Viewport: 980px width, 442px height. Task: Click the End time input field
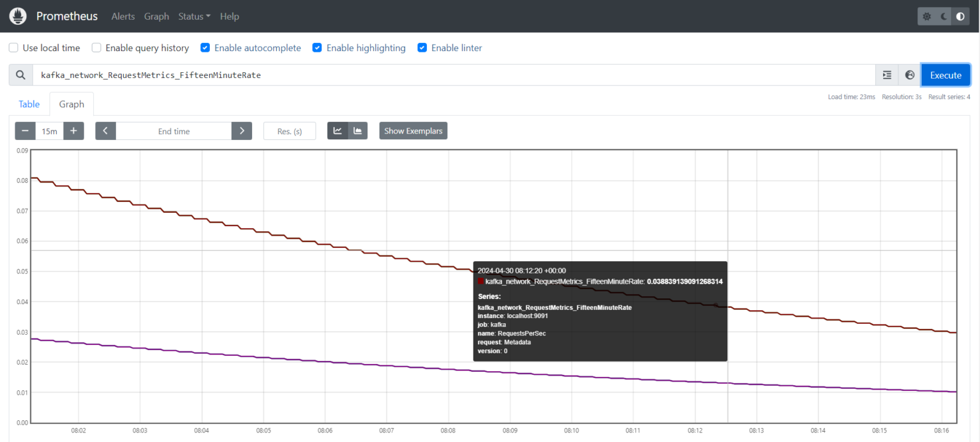[x=173, y=130]
